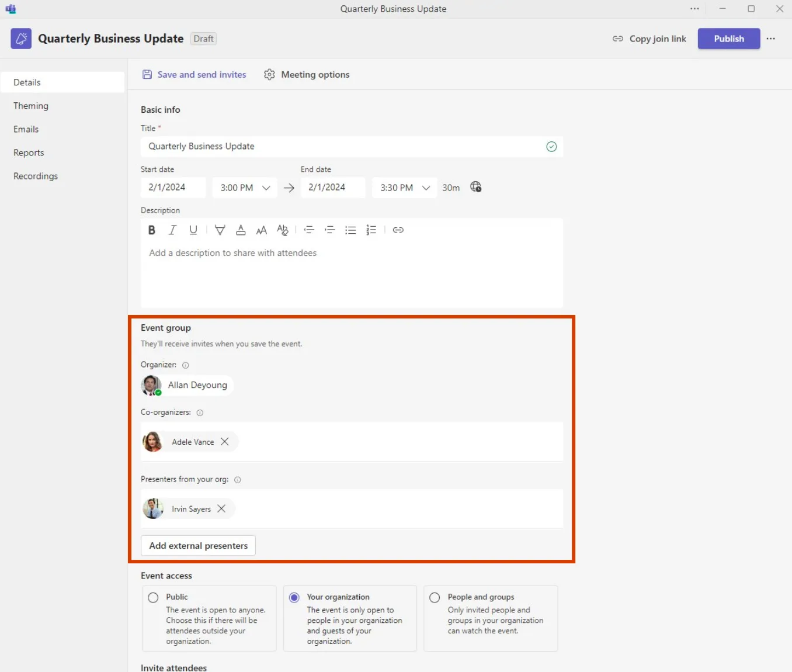792x672 pixels.
Task: Open more options next to Publish
Action: tap(771, 39)
